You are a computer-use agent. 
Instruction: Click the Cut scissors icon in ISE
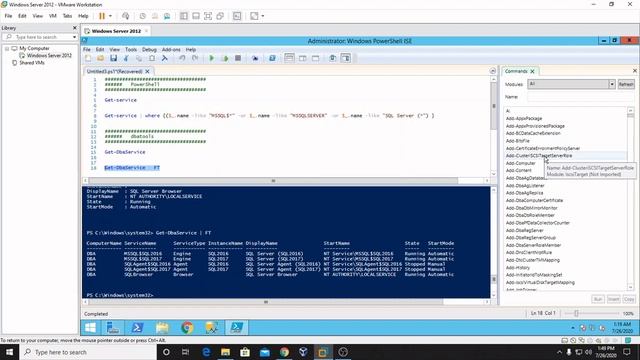(x=126, y=58)
